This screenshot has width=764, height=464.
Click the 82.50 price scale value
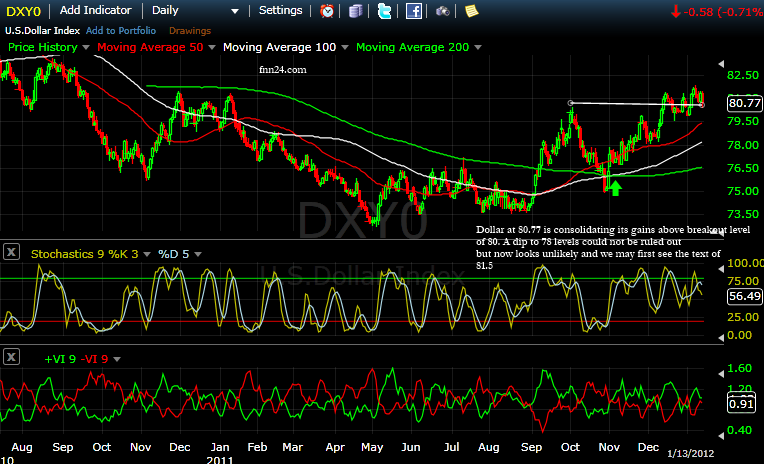(x=743, y=75)
